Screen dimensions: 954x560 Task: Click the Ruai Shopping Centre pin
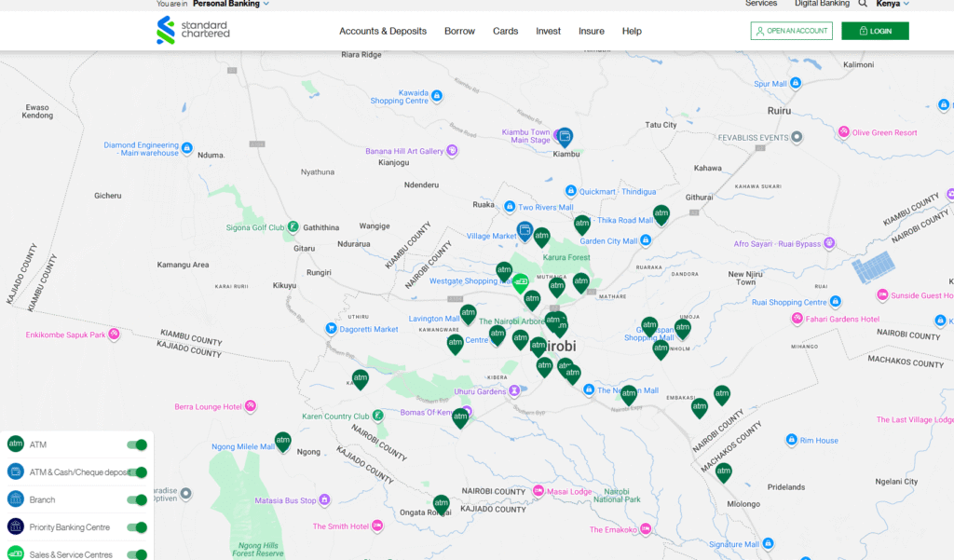[836, 301]
